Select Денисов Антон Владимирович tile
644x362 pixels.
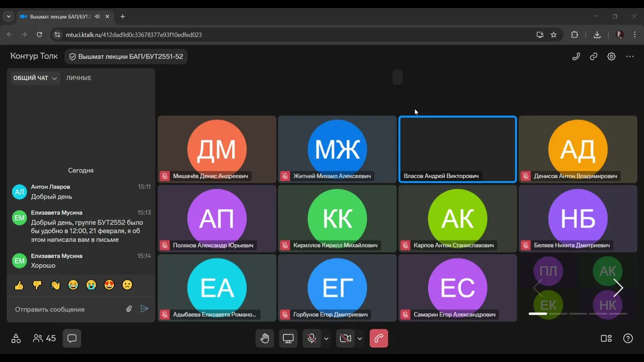tap(578, 149)
